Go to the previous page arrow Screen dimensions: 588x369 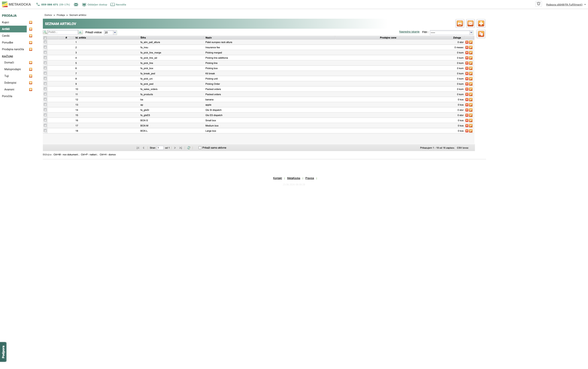(143, 148)
